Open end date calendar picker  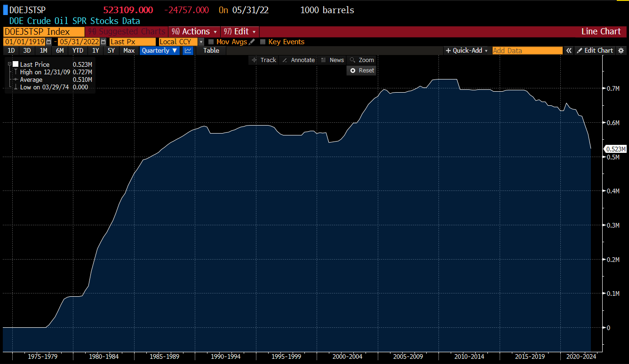(x=103, y=42)
